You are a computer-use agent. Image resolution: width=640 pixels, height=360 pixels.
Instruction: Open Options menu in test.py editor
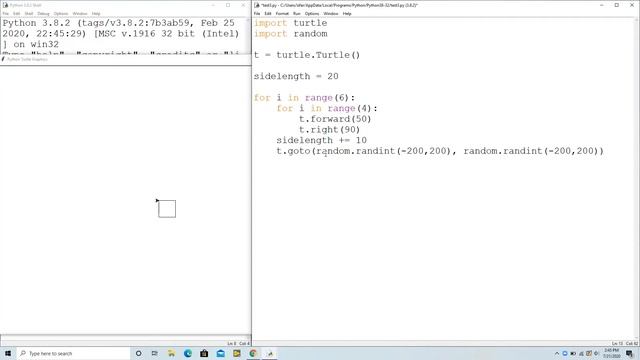[x=312, y=13]
